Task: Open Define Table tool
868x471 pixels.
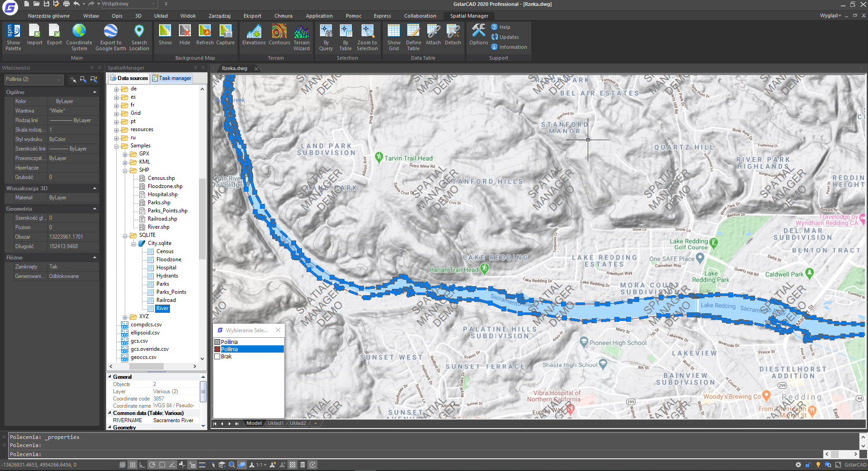Action: (413, 37)
